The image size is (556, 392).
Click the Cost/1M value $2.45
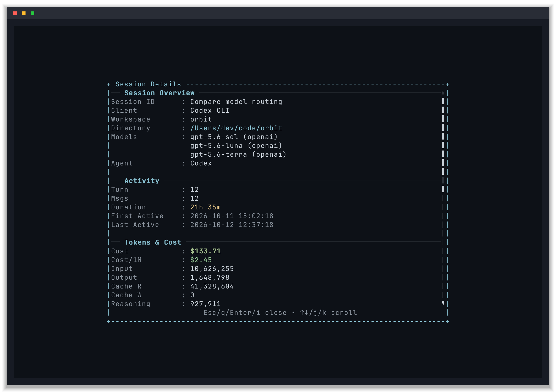tap(201, 260)
